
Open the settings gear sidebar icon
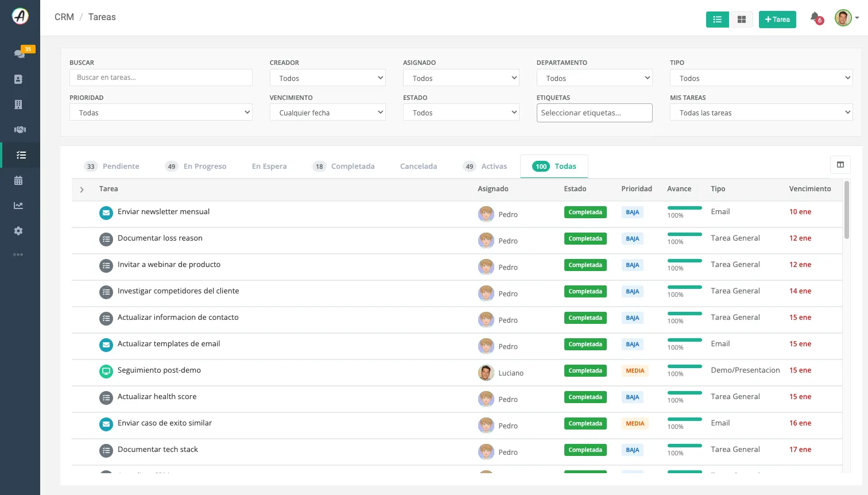(x=18, y=231)
